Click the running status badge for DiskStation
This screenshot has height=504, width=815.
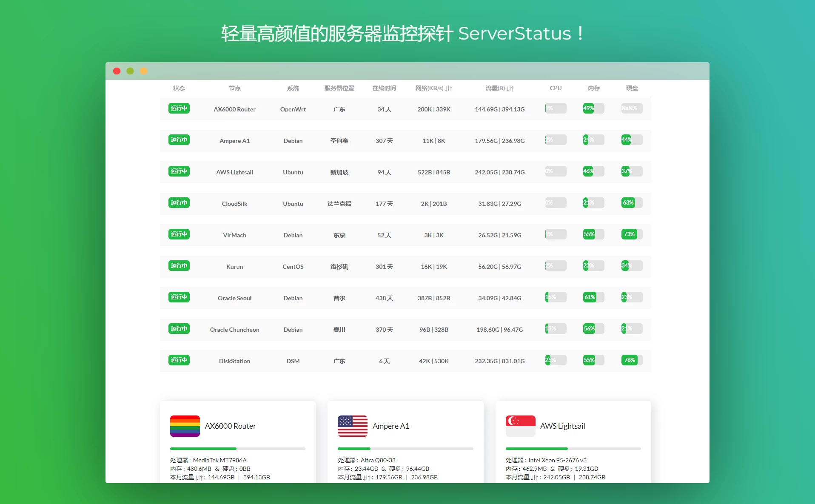[179, 360]
